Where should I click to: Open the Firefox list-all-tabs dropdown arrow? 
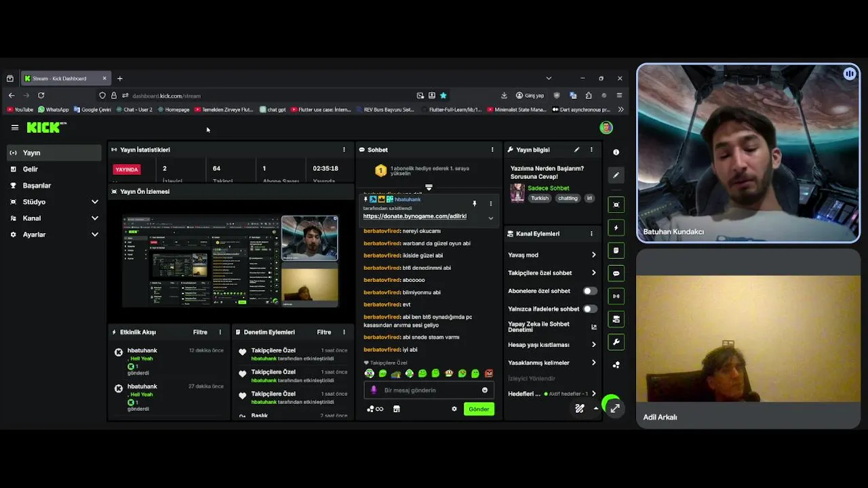click(x=549, y=78)
